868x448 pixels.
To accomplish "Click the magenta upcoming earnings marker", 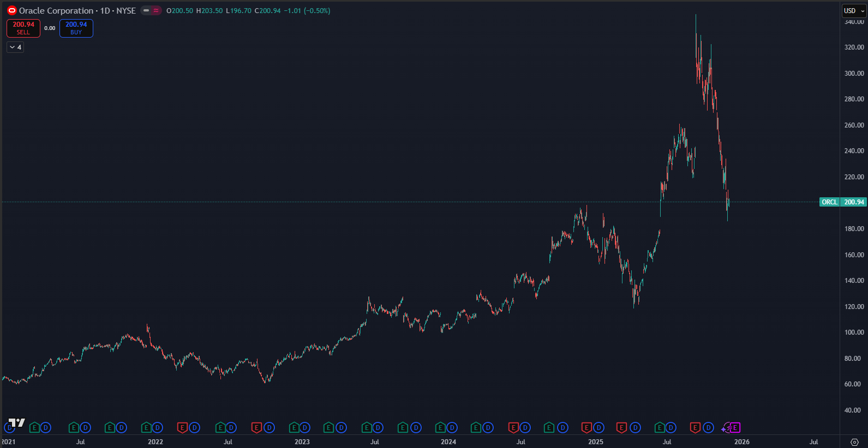I will 735,428.
